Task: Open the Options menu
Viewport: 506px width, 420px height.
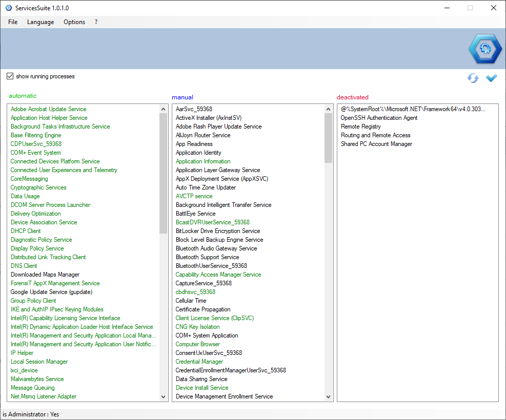Action: tap(74, 22)
